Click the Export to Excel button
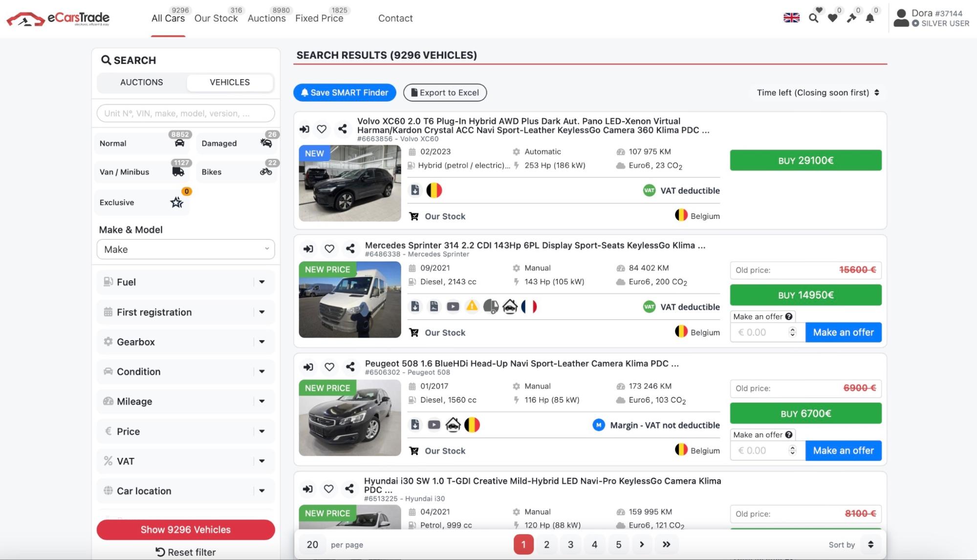 pos(445,92)
